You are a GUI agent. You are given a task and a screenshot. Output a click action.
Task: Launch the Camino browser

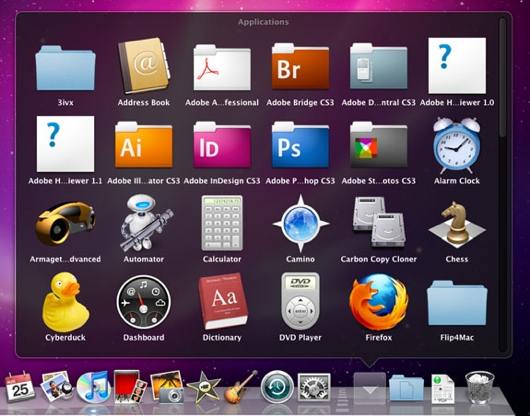coord(300,223)
